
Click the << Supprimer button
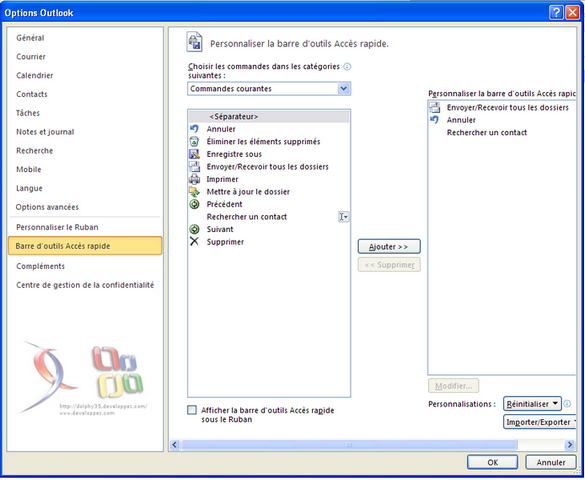pos(389,265)
